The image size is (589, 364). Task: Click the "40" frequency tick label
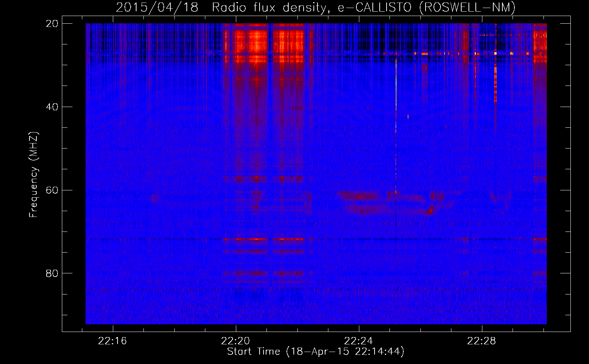coord(52,107)
